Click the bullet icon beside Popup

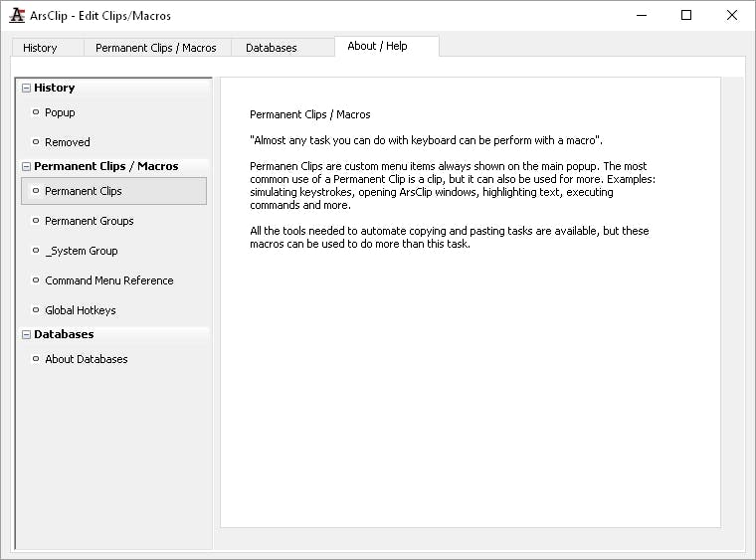coord(36,112)
